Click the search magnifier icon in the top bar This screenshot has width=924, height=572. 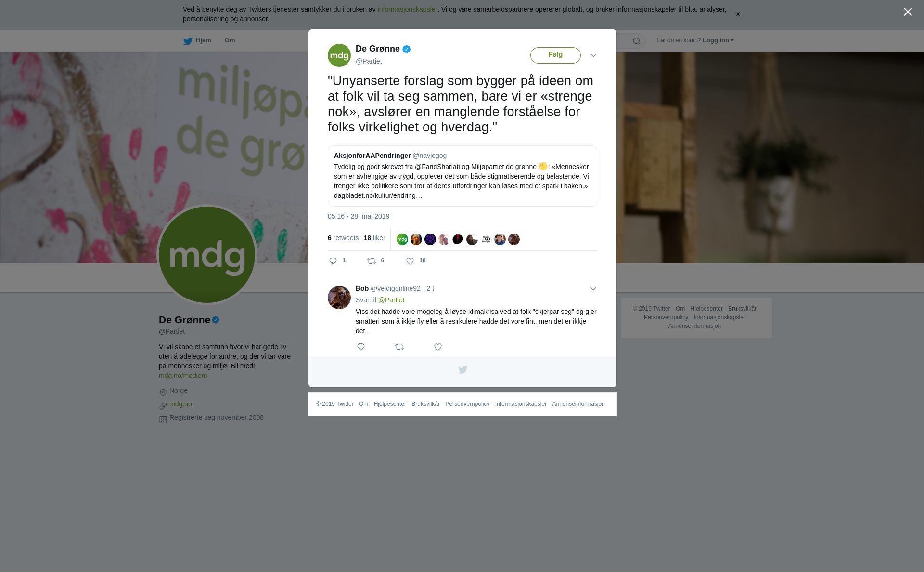(x=637, y=41)
